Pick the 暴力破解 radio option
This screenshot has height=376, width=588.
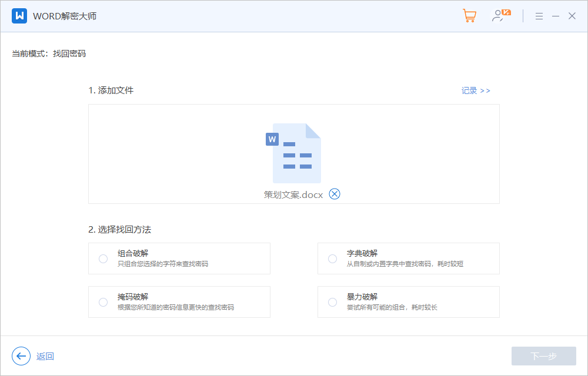click(x=333, y=302)
